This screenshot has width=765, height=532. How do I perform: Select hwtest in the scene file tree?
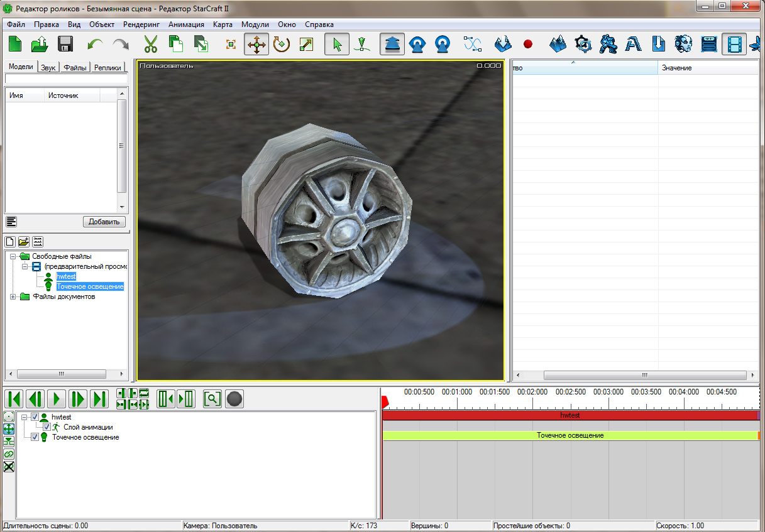pos(66,276)
